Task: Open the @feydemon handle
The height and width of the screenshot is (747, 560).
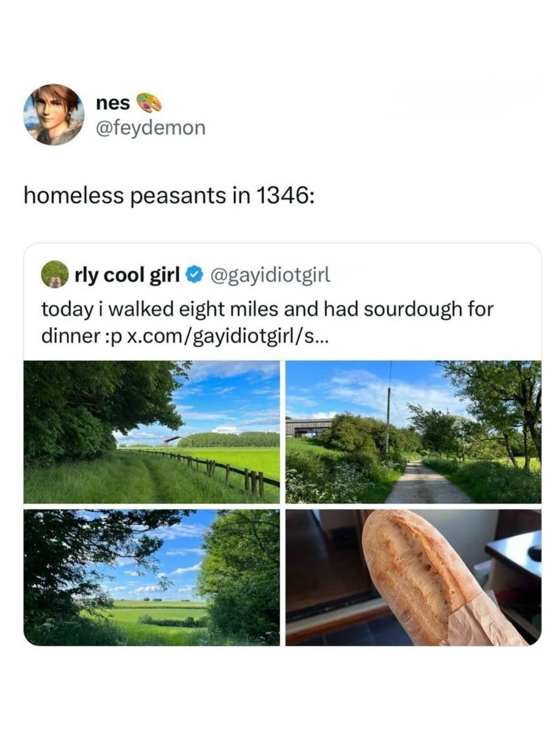Action: tap(150, 127)
